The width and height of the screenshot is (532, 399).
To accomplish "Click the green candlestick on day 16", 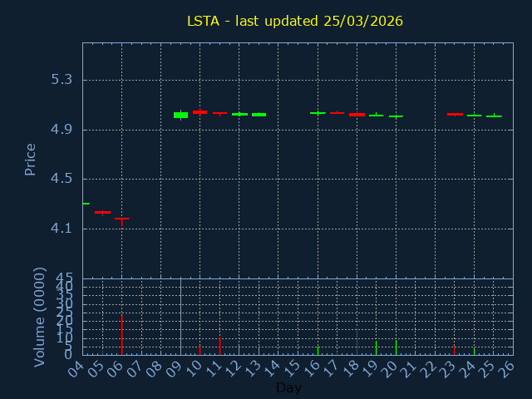I will point(318,113).
